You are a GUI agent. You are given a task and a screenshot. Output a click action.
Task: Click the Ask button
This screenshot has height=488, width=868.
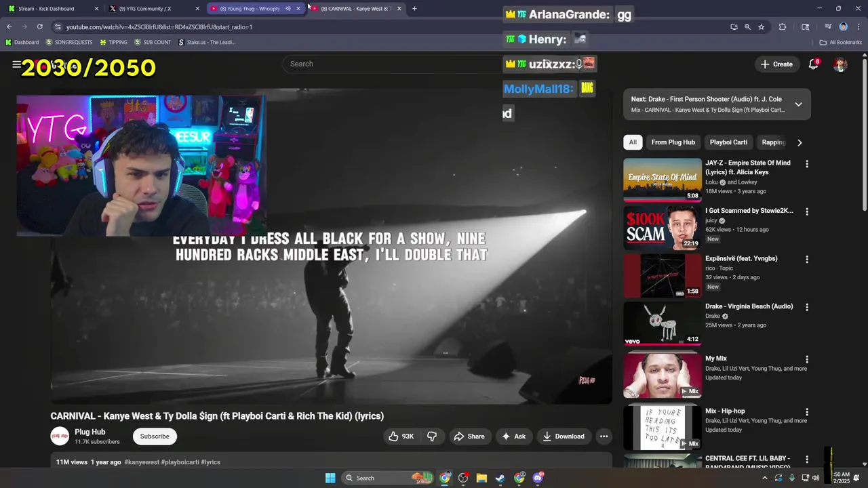pyautogui.click(x=513, y=436)
